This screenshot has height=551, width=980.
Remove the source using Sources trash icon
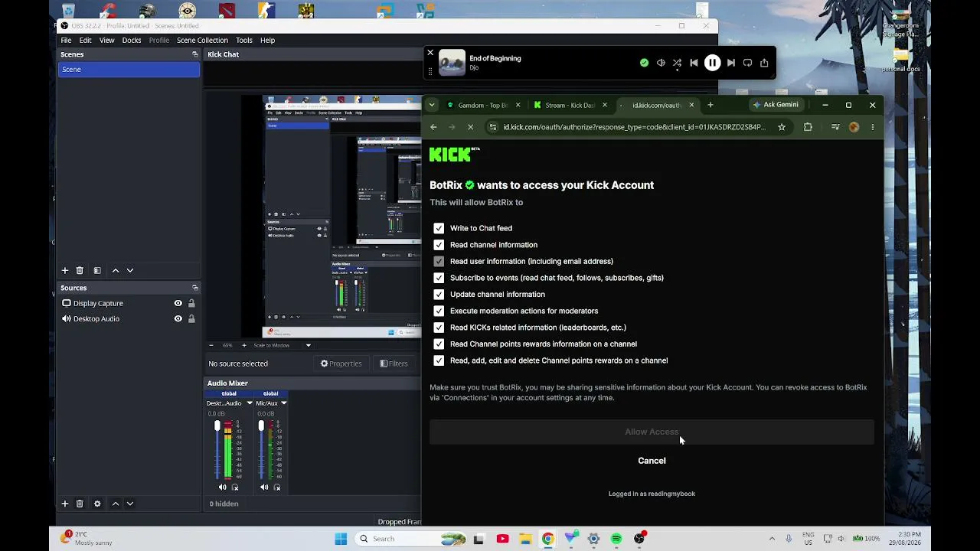[x=80, y=504]
